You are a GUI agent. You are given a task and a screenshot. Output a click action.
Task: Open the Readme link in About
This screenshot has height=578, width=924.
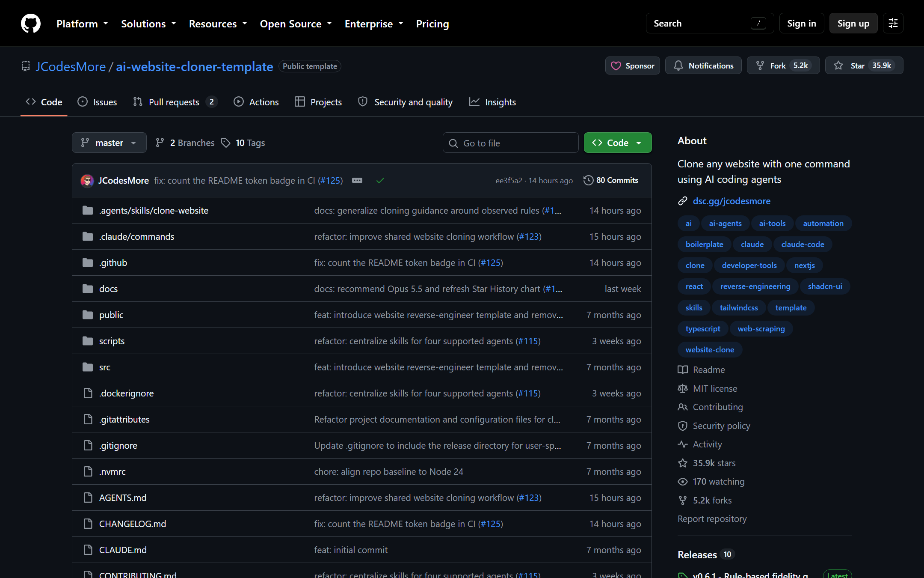(x=702, y=369)
